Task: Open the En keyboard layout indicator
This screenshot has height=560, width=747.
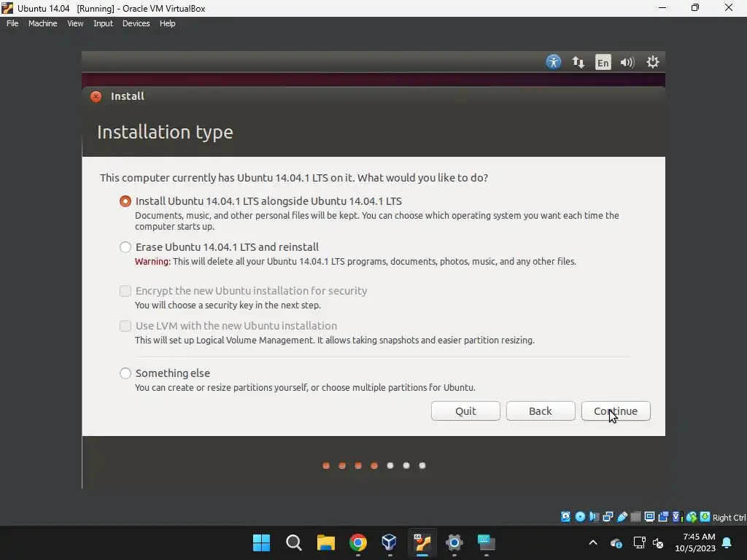Action: click(603, 63)
